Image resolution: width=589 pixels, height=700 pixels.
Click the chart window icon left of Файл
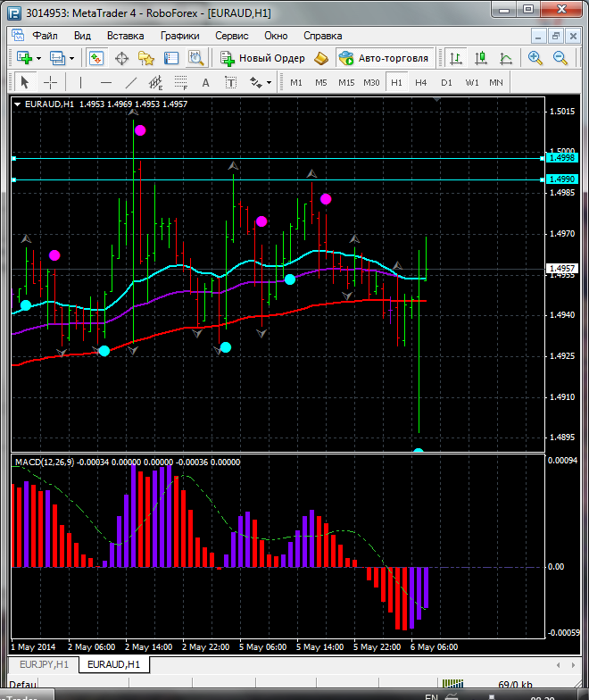click(x=18, y=35)
